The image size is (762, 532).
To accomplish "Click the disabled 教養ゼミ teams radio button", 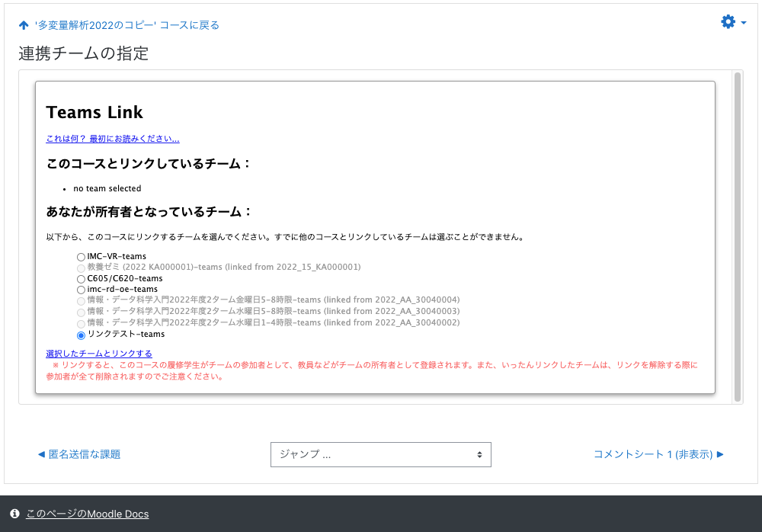I will pyautogui.click(x=81, y=268).
